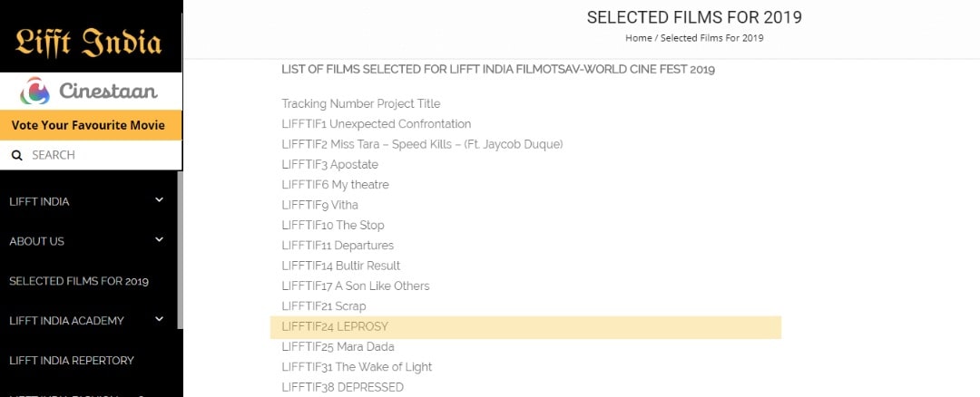Image resolution: width=980 pixels, height=397 pixels.
Task: Open LIFFT INDIA REPERTORY menu item
Action: [72, 360]
